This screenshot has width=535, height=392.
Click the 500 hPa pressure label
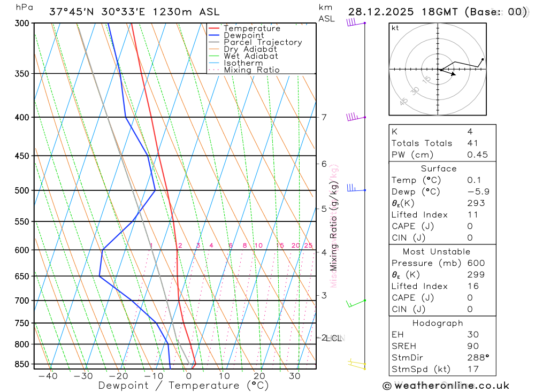point(22,190)
